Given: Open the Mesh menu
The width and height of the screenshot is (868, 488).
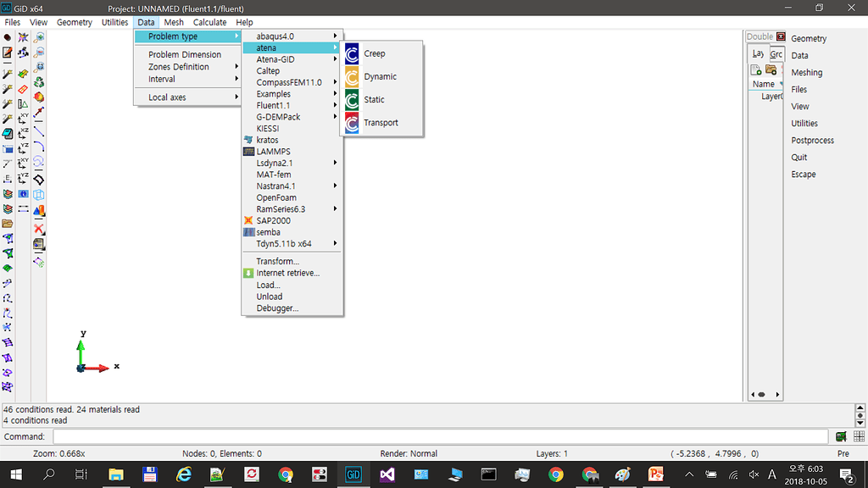Looking at the screenshot, I should pos(174,22).
